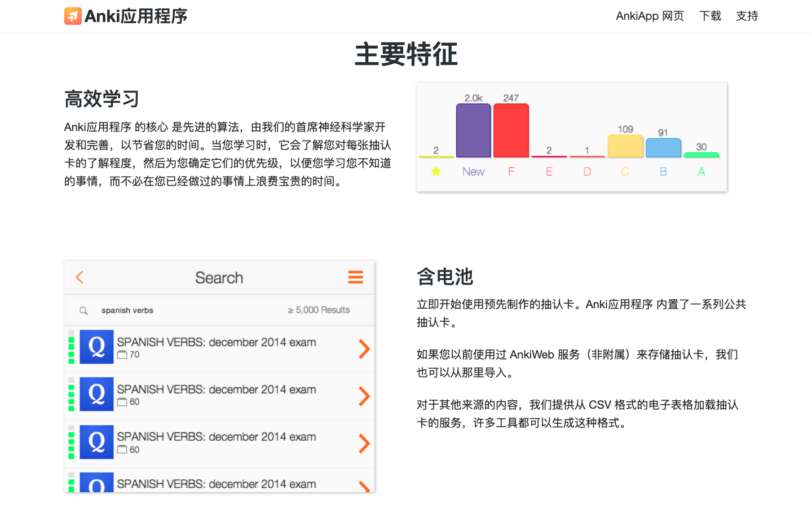Open the 支持 nav link
The width and height of the screenshot is (812, 508).
747,16
